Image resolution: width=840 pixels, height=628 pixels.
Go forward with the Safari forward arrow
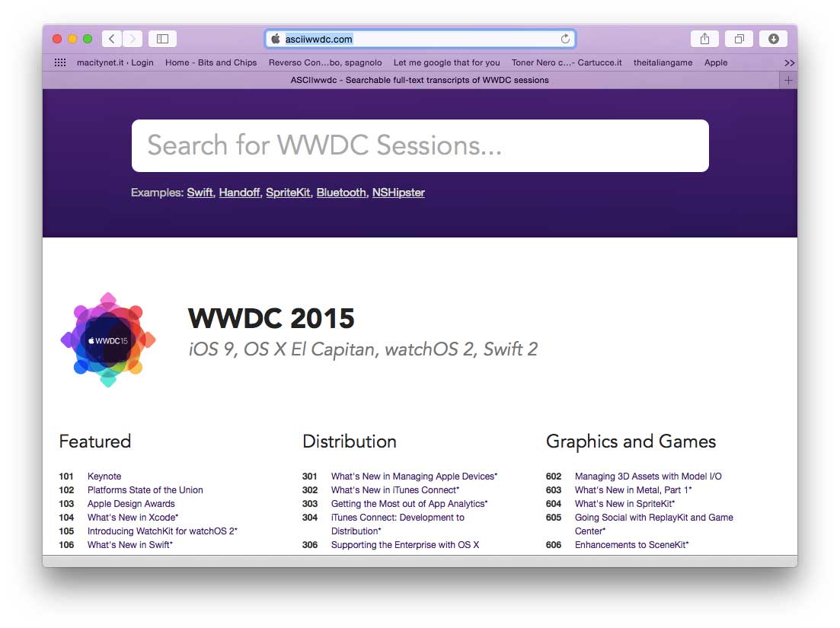[x=133, y=39]
